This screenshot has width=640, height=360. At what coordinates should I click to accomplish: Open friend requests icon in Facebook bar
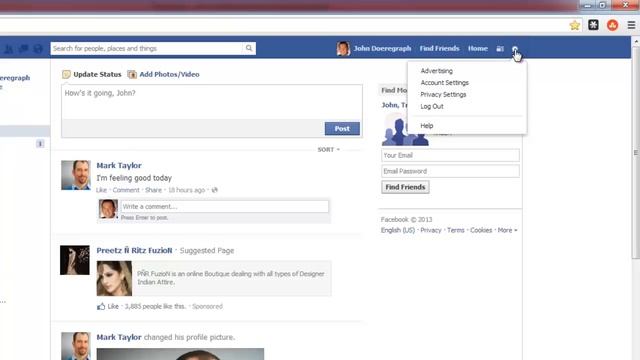8,49
